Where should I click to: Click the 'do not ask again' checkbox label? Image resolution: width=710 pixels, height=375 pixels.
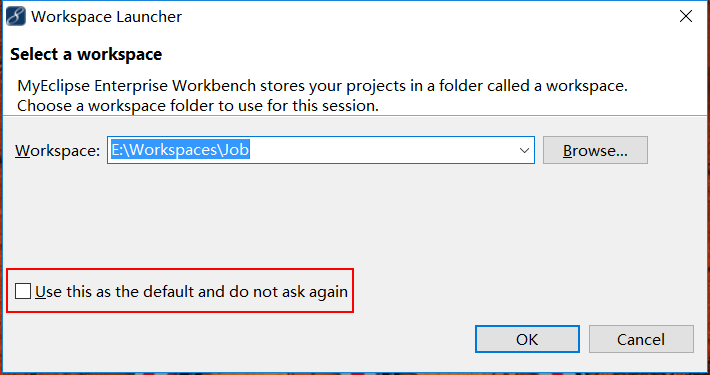[192, 292]
